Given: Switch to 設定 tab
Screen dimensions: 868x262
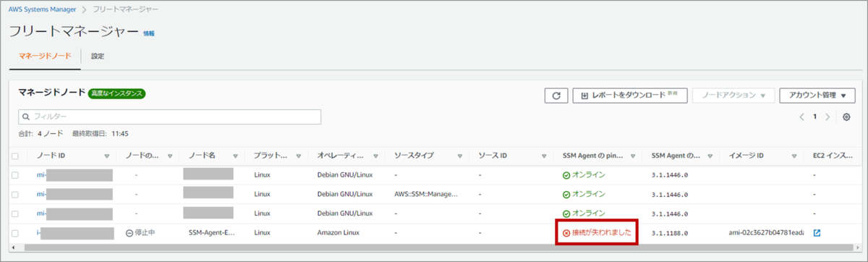Looking at the screenshot, I should tap(98, 56).
